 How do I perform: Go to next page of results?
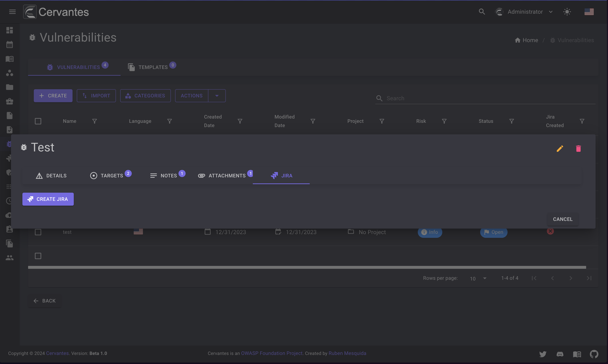[x=571, y=278]
